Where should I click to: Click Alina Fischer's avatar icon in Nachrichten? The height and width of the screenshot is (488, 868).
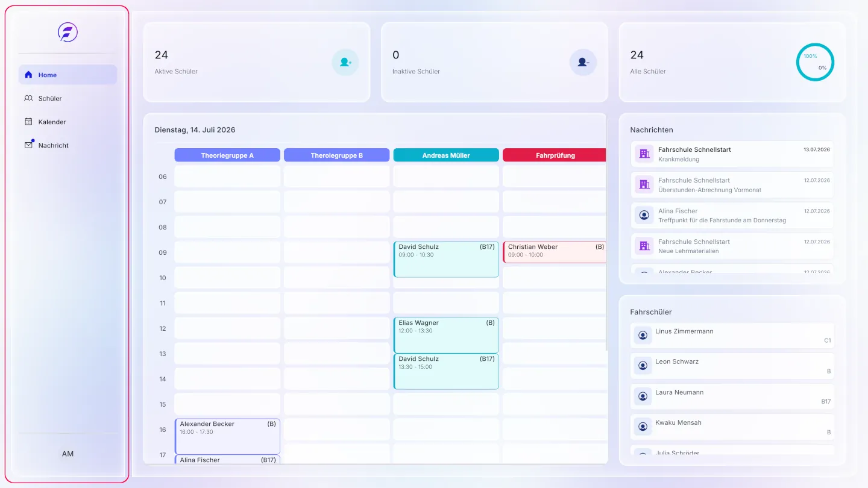(x=644, y=215)
